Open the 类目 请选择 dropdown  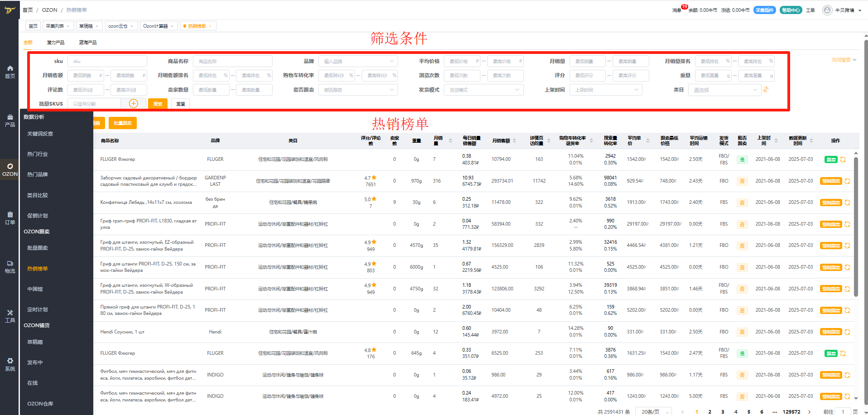[x=724, y=90]
